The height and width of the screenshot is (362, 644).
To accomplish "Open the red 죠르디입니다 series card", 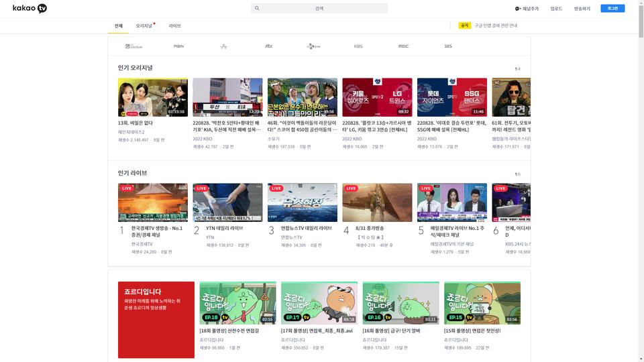I will coord(156,320).
